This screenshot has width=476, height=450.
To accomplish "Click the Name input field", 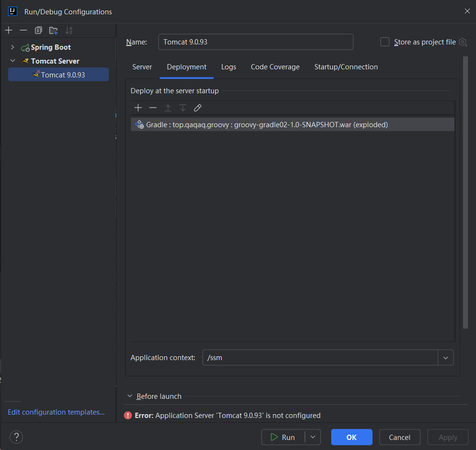I will [x=256, y=42].
